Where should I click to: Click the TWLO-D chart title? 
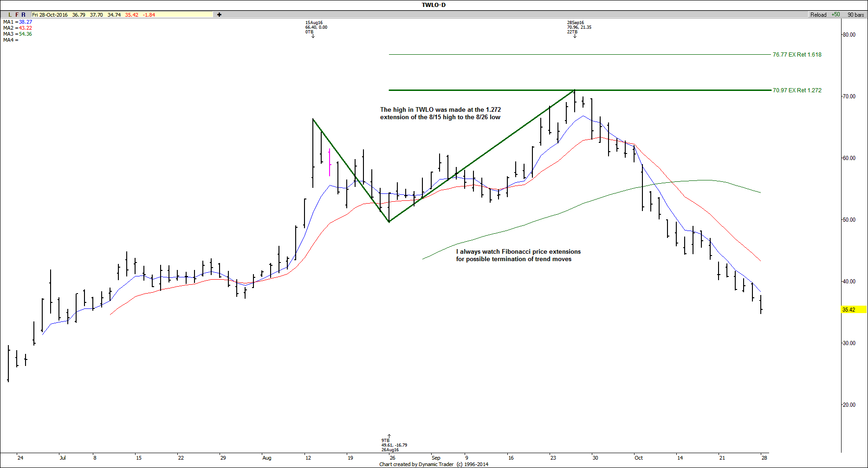coord(434,5)
